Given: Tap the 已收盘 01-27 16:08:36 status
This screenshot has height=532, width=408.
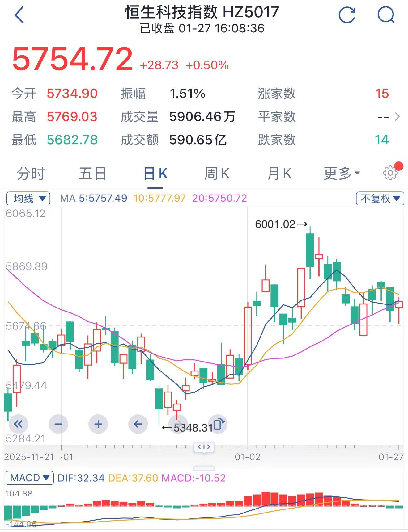Looking at the screenshot, I should [x=202, y=28].
